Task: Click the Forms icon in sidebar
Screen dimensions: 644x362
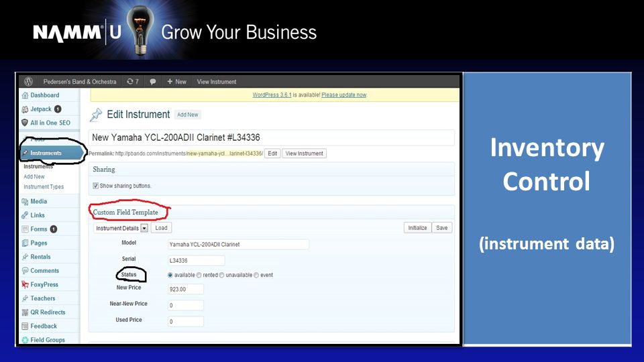Action: click(25, 229)
